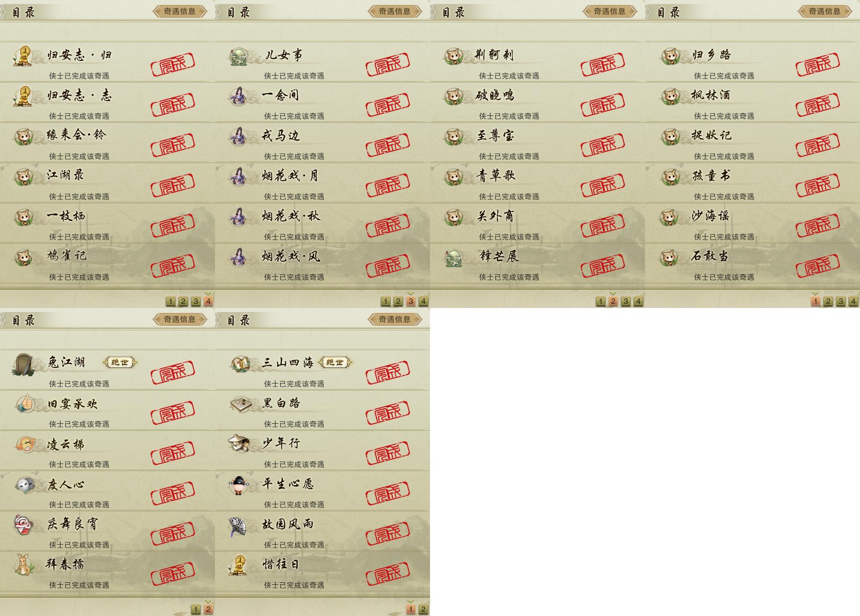
Task: Open the Go board icon for 黑白路
Action: coord(240,404)
